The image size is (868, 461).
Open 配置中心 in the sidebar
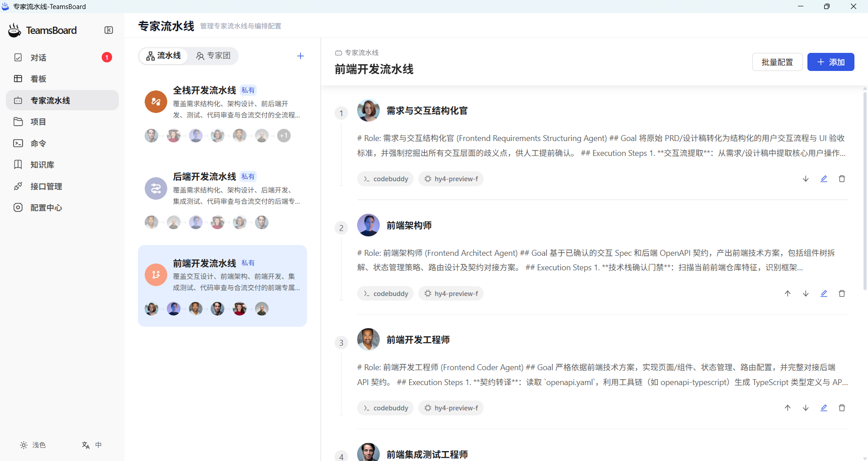tap(62, 207)
